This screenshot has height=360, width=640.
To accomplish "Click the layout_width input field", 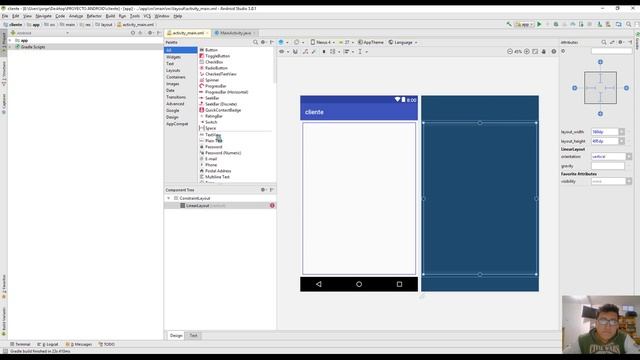I will coord(604,132).
